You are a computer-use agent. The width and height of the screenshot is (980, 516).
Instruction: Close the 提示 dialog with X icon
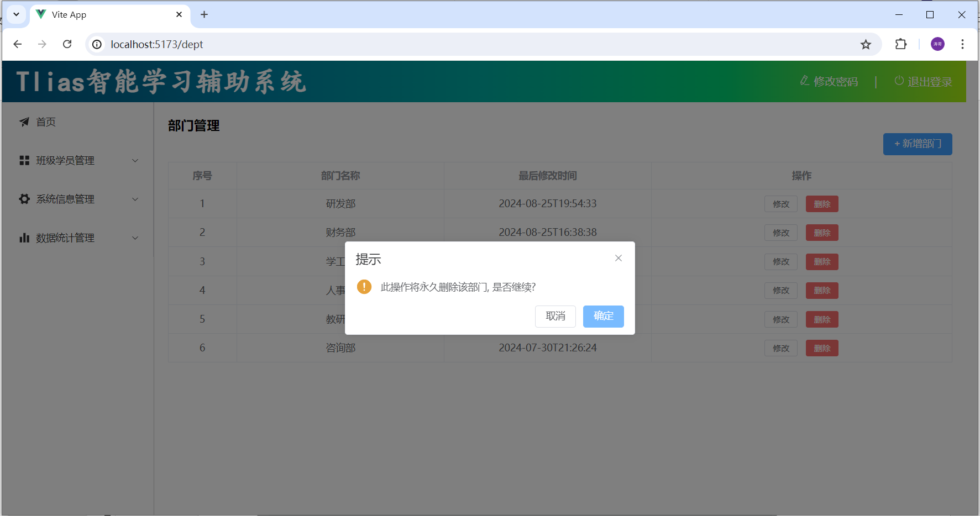coord(618,258)
